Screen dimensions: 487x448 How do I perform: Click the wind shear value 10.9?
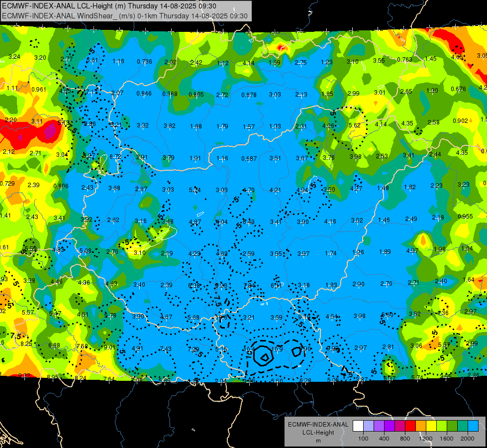tap(277, 349)
